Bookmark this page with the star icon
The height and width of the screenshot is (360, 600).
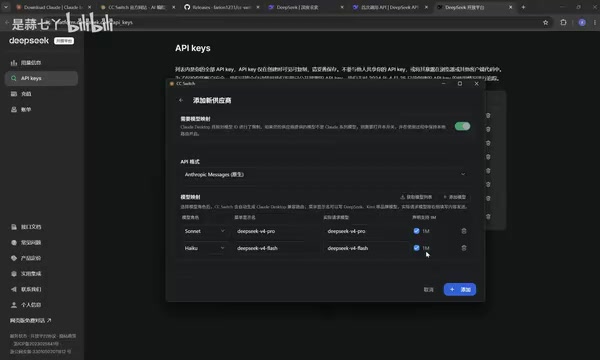546,23
